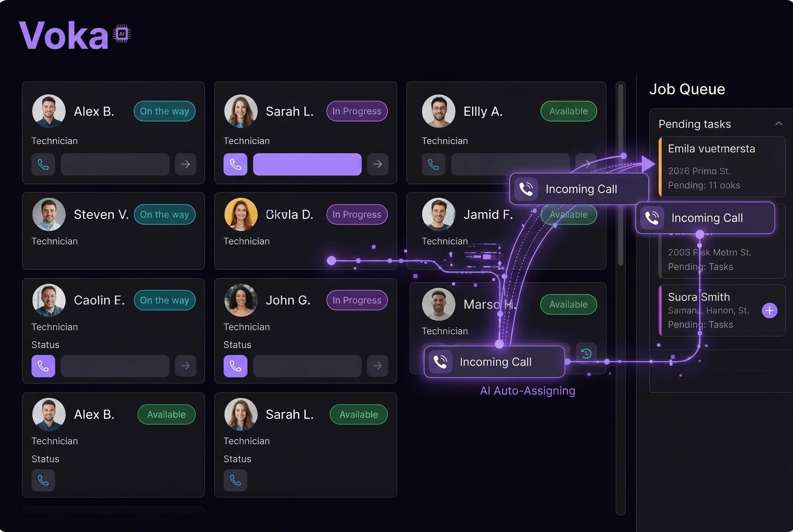The width and height of the screenshot is (793, 532).
Task: Open the arrow action on Elly A.'s card
Action: [587, 164]
